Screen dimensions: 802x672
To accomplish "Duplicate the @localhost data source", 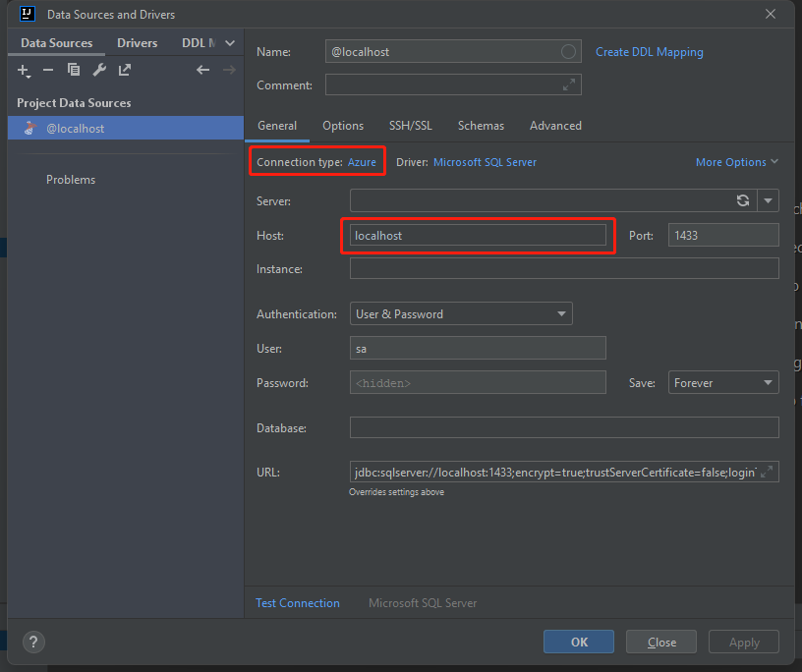I will pos(73,70).
